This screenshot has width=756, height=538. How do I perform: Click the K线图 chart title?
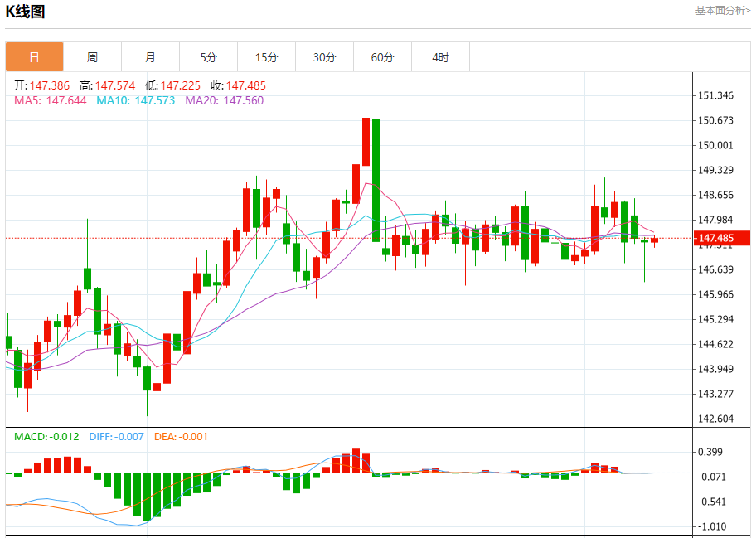pos(25,12)
